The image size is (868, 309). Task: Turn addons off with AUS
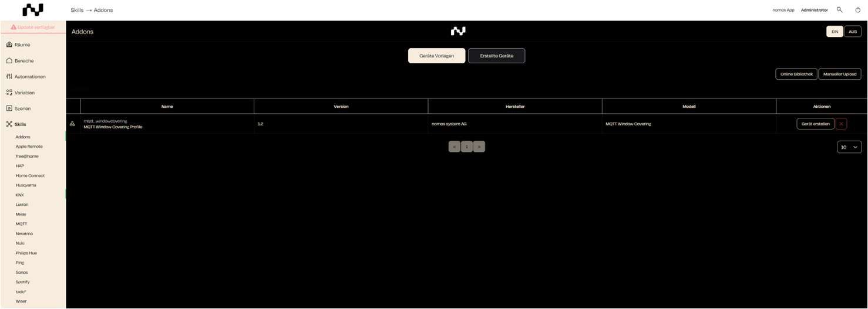click(853, 32)
